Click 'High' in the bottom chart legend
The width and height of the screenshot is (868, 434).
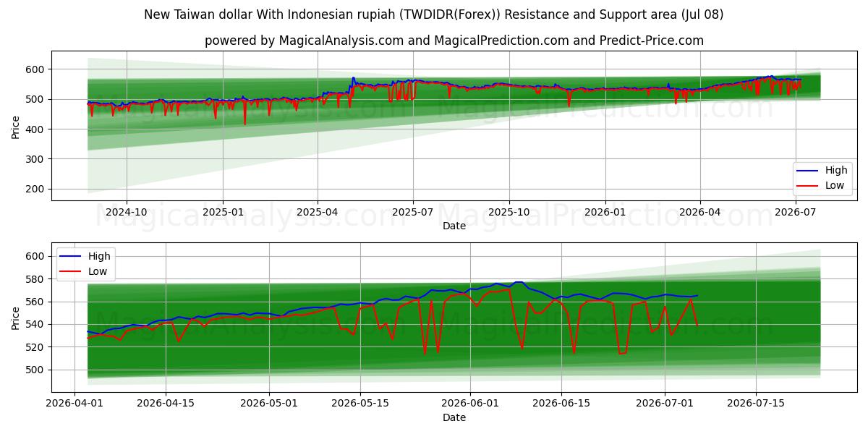[x=99, y=256]
